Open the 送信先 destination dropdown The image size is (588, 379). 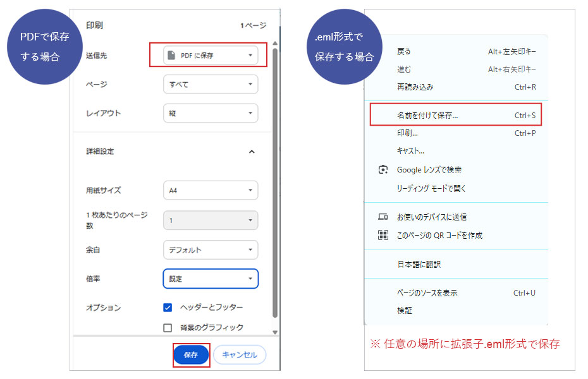coord(211,55)
